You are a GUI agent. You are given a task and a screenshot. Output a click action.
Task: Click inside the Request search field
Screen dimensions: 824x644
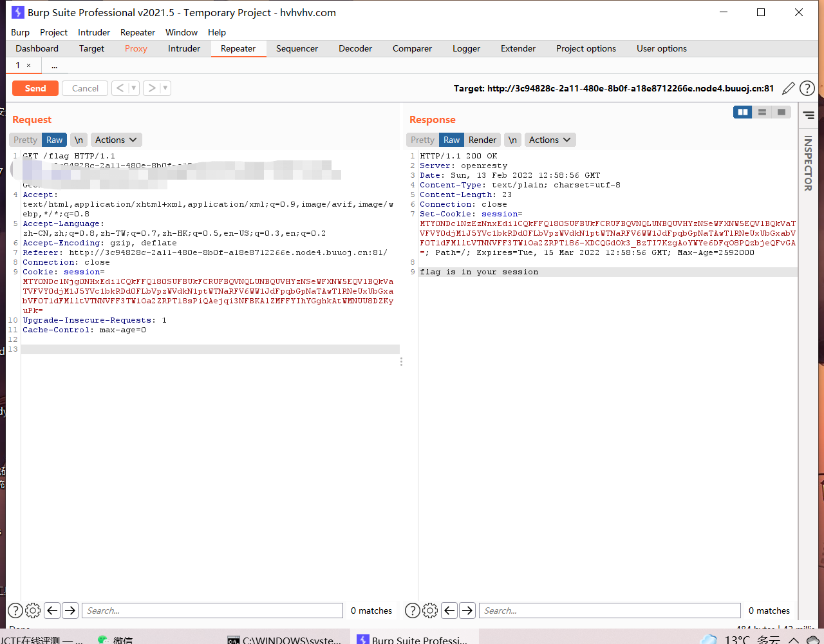point(212,610)
